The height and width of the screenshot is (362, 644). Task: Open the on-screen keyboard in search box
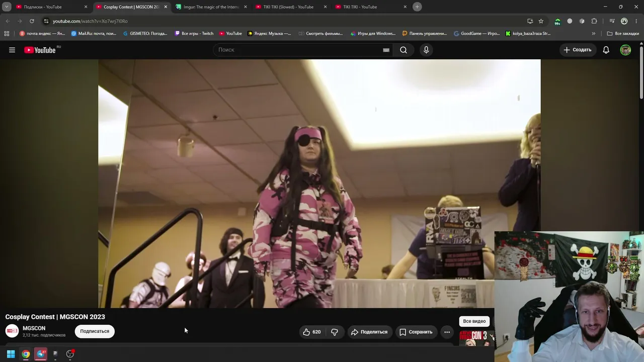386,50
